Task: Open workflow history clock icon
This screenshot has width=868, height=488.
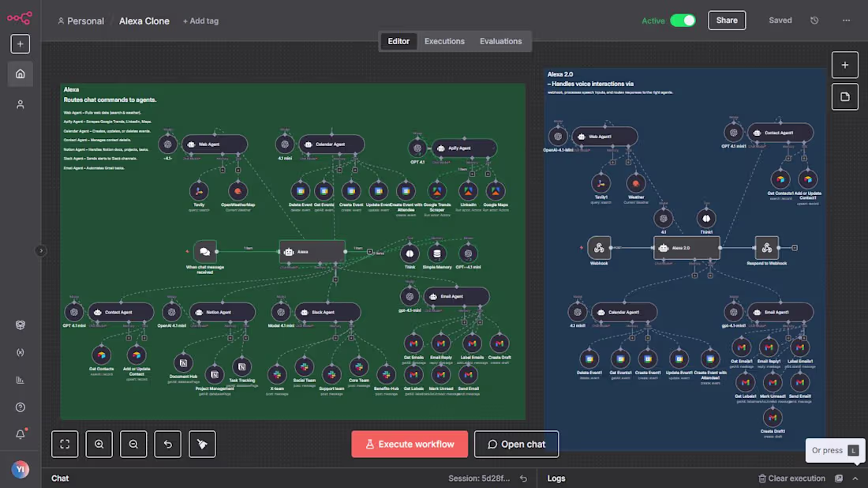Action: (x=814, y=21)
